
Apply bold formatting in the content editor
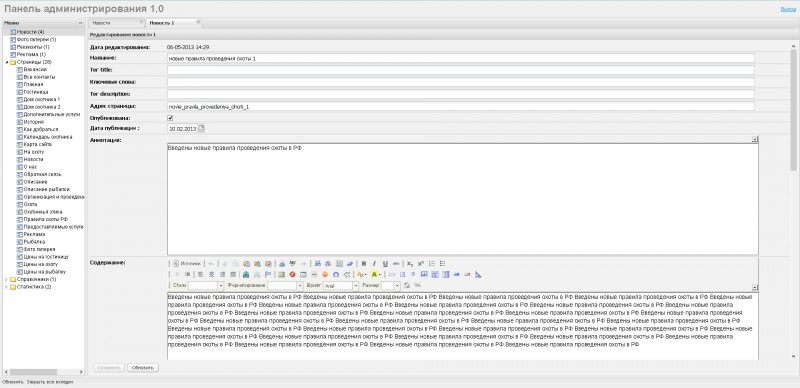(364, 263)
